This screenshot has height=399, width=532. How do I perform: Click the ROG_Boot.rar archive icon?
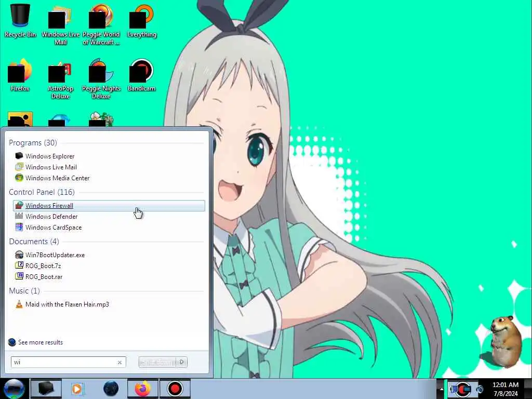[x=19, y=276]
